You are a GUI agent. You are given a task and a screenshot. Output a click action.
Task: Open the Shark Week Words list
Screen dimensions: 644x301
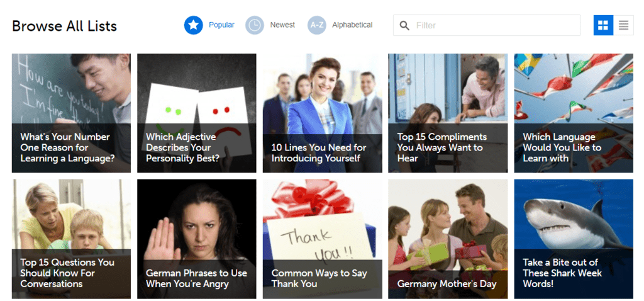(574, 239)
